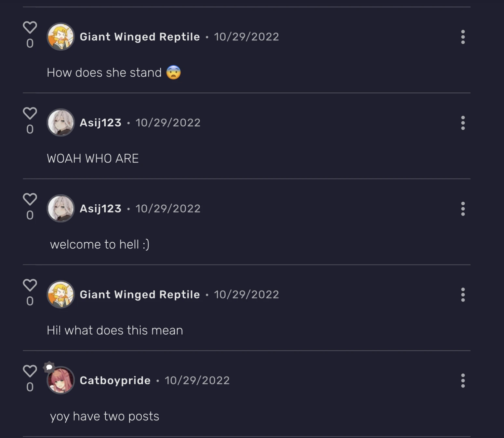Like the "welcome to hell :)" comment
The width and height of the screenshot is (504, 438).
(x=30, y=199)
